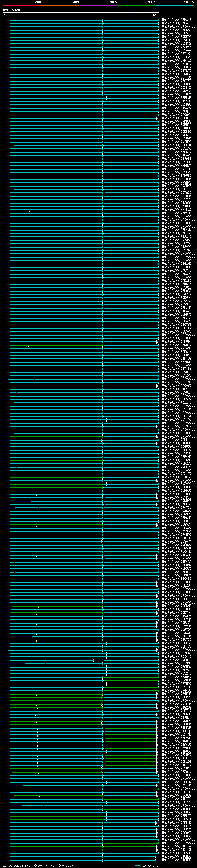Select label UniRef100_B6TAC5
Screen dimensions: 197x868
tap(177, 192)
